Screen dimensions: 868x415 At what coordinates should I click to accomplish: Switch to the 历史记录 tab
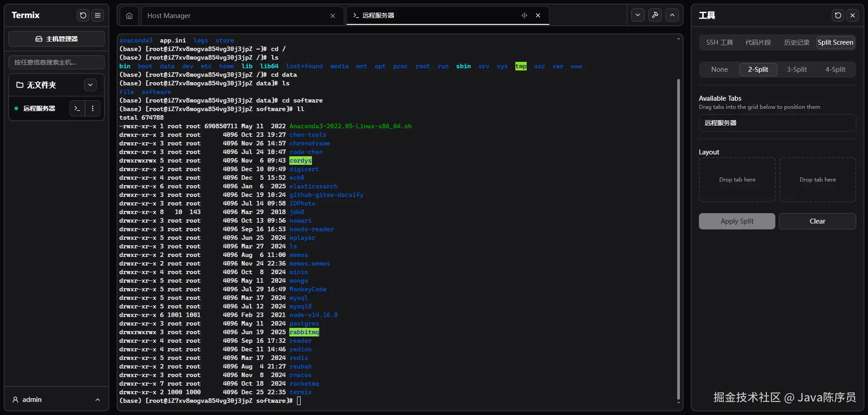pyautogui.click(x=797, y=42)
